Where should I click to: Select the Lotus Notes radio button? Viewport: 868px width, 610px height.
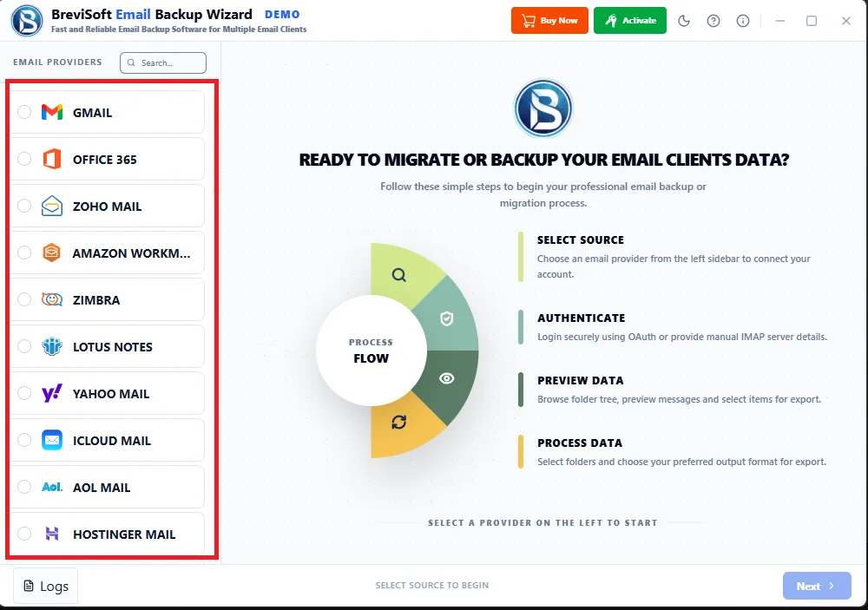pos(24,346)
